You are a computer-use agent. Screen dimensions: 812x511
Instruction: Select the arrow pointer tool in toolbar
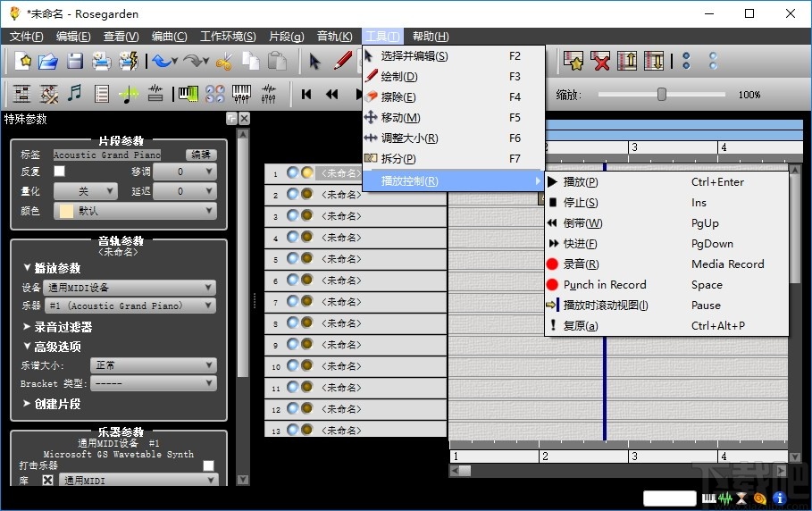tap(314, 62)
